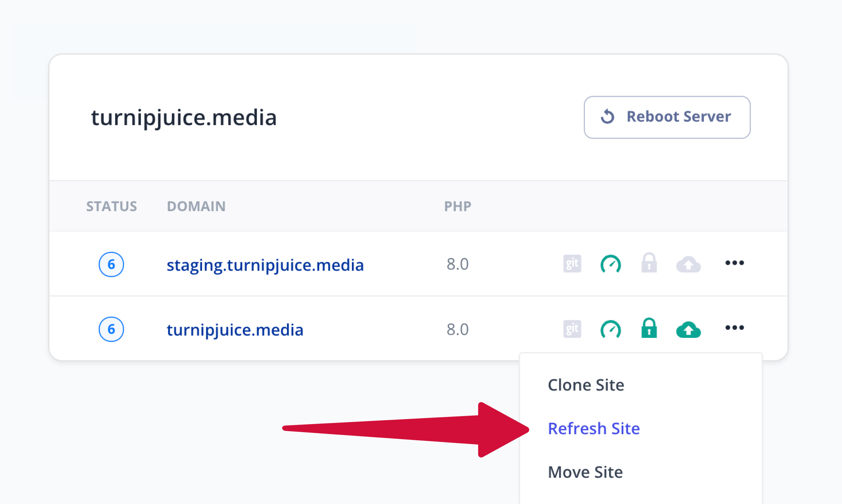Open the turnipjuice.media domain link
842x504 pixels.
(x=235, y=330)
